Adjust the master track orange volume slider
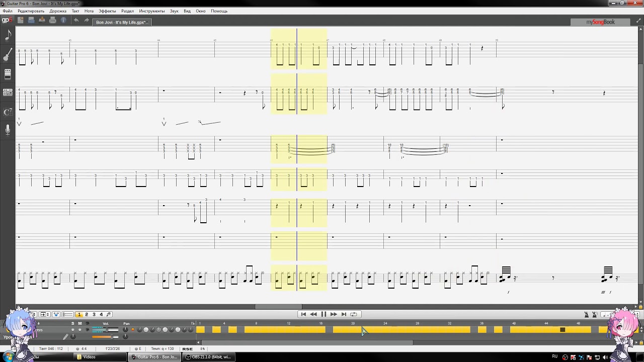Screen dimensions: 644x362 [x=106, y=337]
